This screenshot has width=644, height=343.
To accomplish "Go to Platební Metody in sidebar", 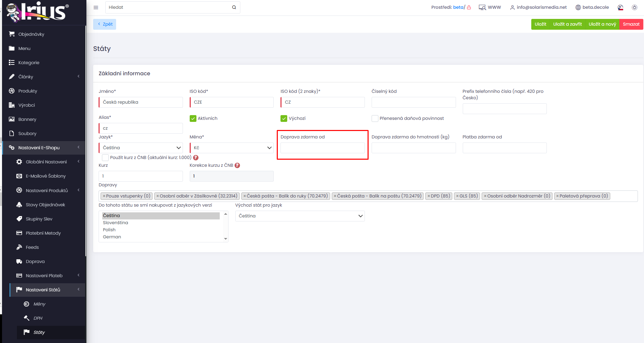I will 43,233.
